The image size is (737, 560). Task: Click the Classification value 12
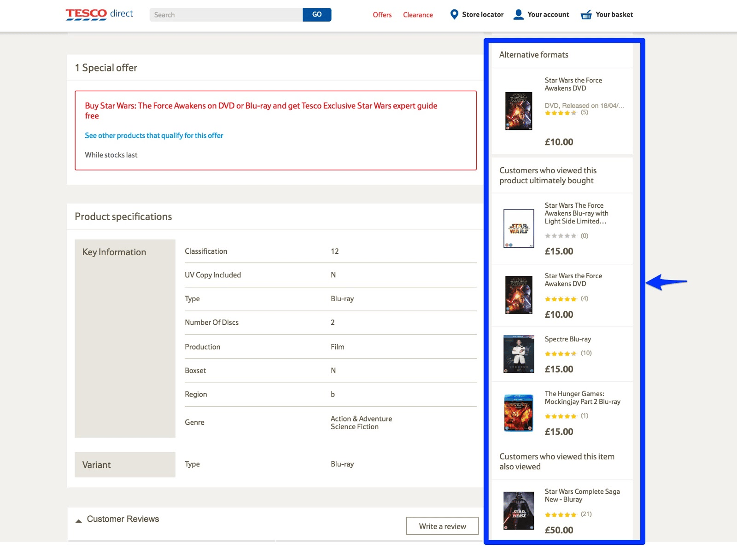334,251
